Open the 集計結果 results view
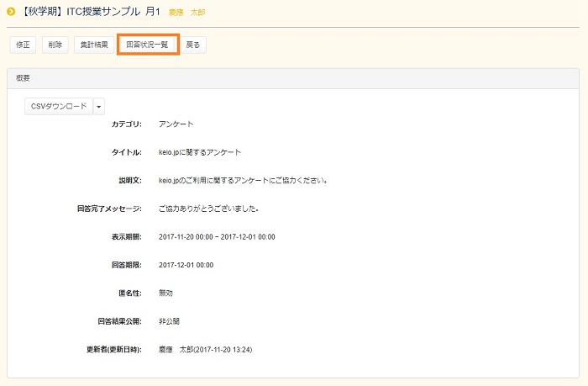 [93, 45]
